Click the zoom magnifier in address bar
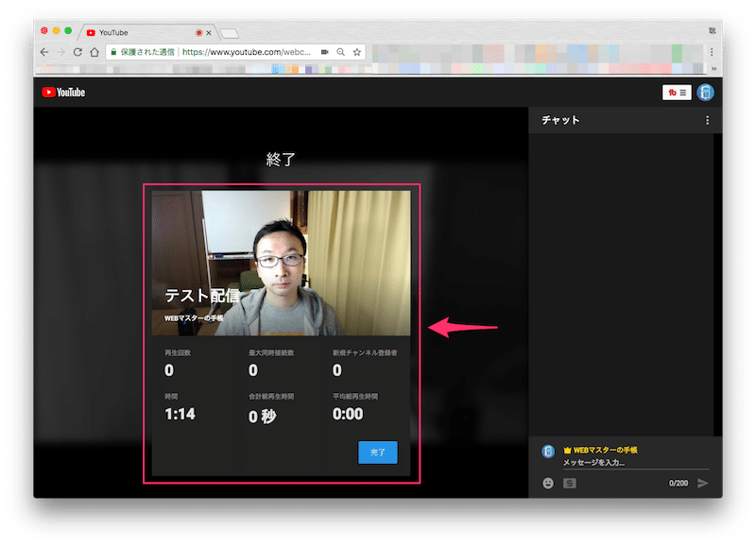 click(340, 52)
